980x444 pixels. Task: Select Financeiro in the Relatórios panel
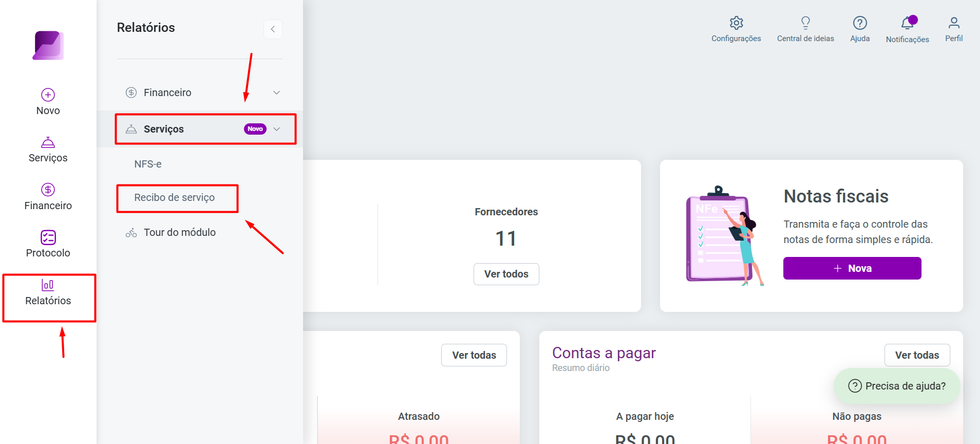tap(167, 92)
